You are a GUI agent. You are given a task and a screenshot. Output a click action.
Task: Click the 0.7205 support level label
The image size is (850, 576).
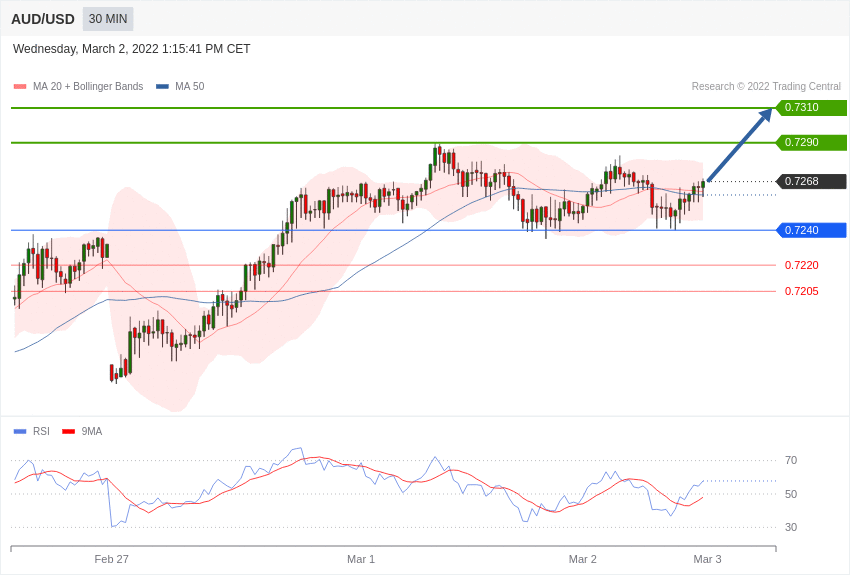(x=801, y=291)
